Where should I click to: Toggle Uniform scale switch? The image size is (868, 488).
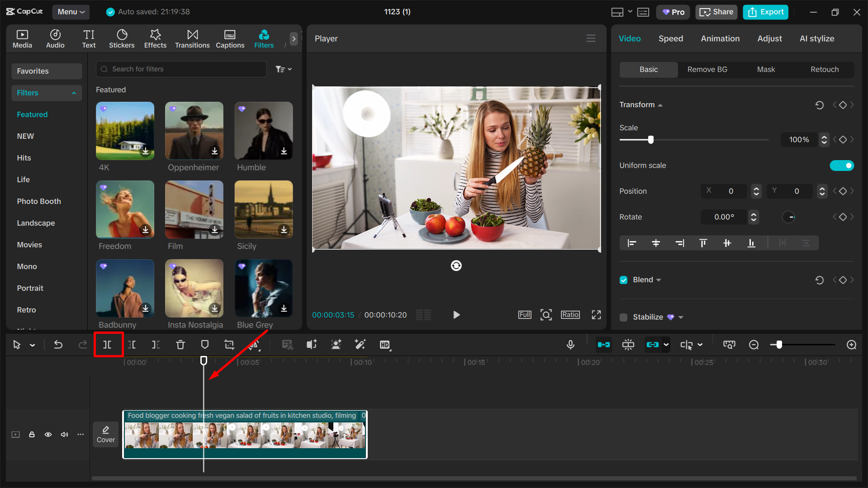(841, 165)
